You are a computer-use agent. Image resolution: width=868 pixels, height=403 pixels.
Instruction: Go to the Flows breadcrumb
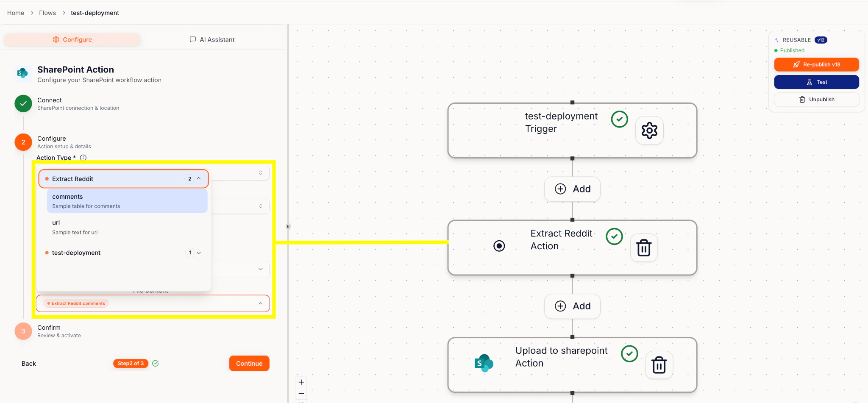tap(47, 13)
